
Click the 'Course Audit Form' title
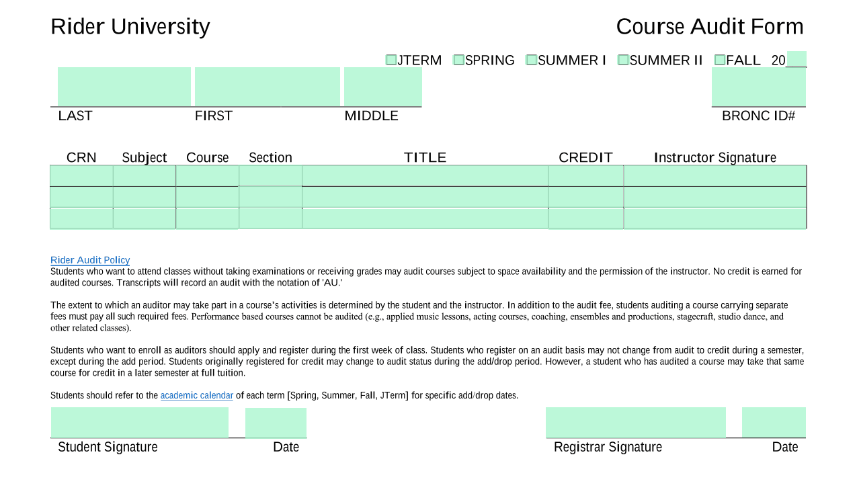[710, 26]
